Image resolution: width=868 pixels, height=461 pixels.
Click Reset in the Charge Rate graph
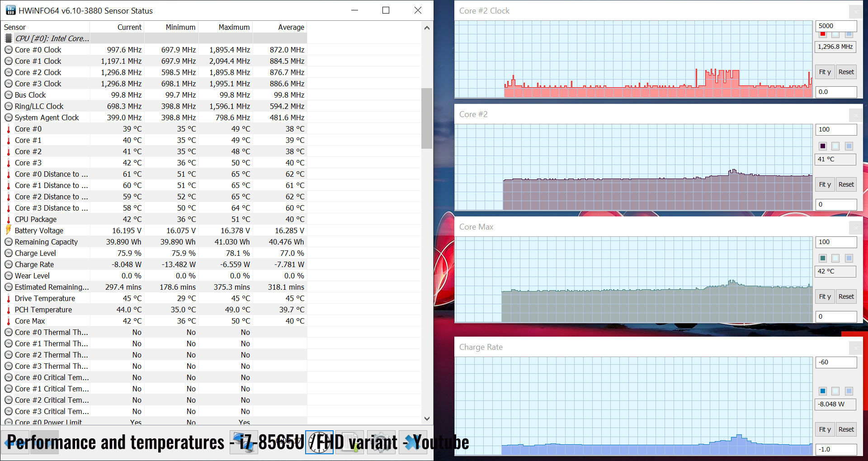tap(846, 429)
